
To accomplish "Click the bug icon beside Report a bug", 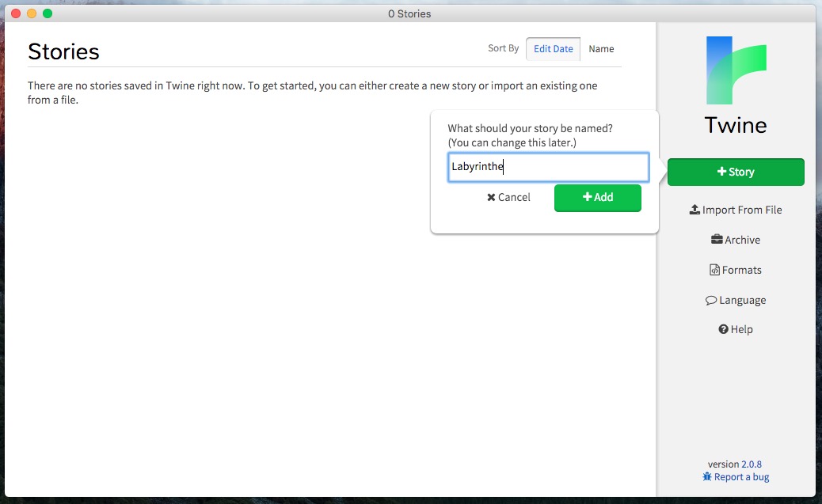I will click(x=707, y=477).
